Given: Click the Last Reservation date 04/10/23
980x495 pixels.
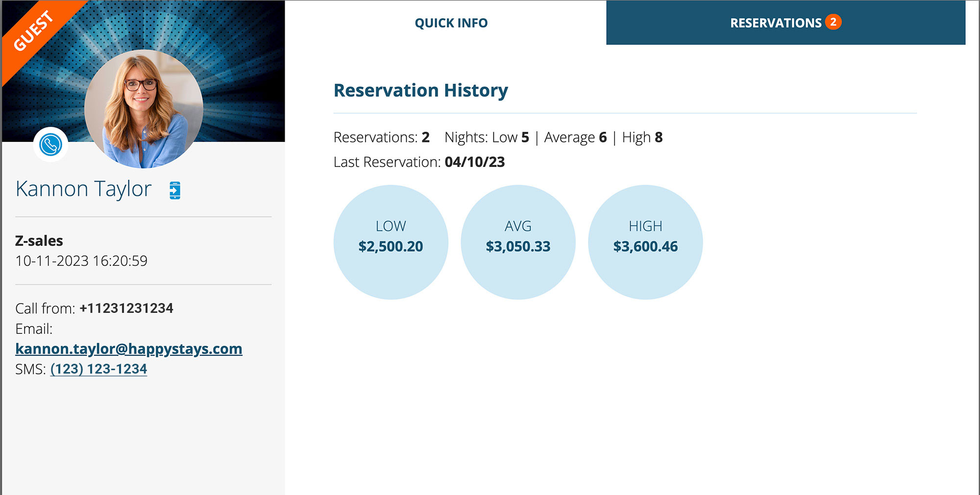Looking at the screenshot, I should pos(474,162).
